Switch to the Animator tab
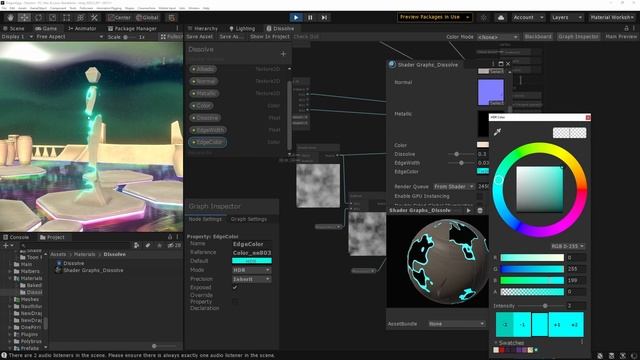 coord(82,29)
